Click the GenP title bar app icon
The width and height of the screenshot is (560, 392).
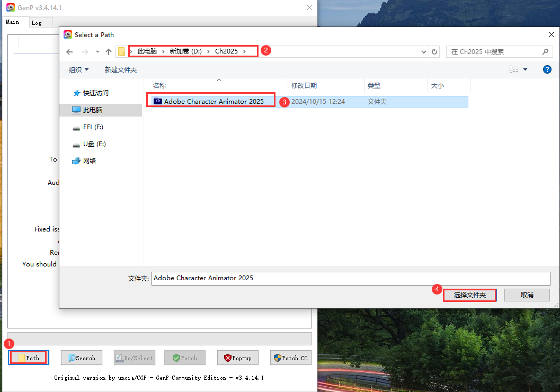[11, 7]
